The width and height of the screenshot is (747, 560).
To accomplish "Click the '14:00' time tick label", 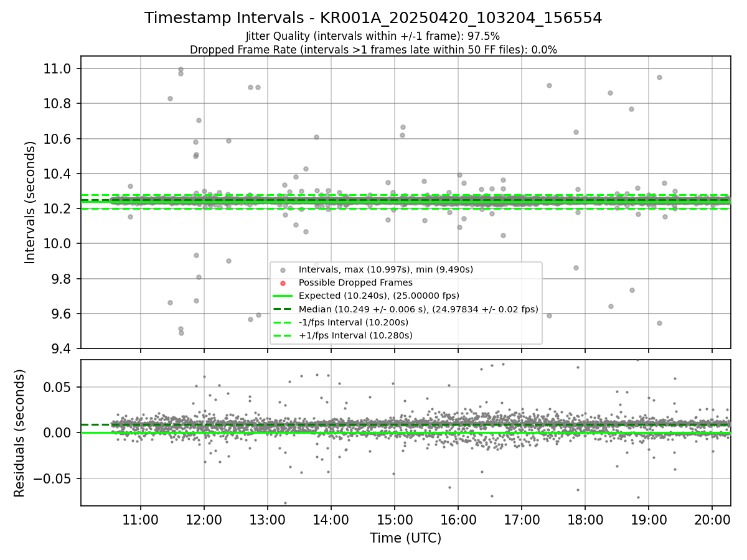I will click(331, 519).
